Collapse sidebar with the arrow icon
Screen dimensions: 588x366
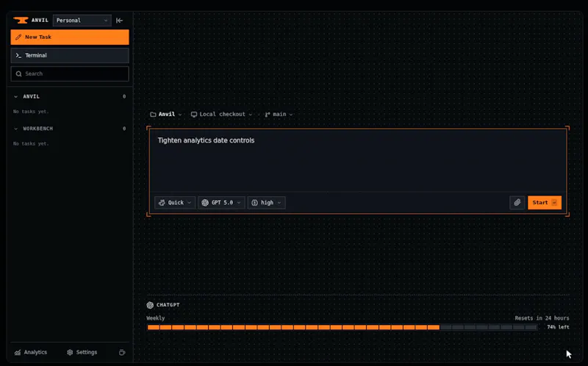click(119, 21)
